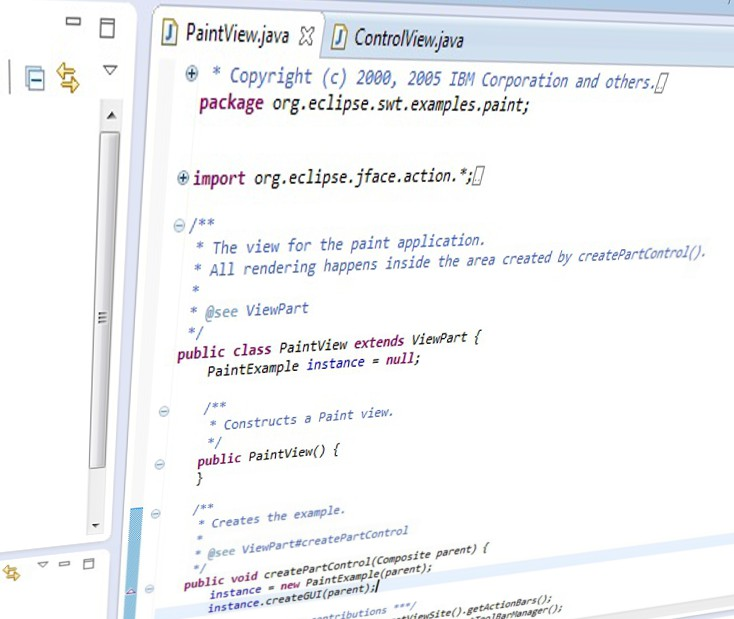Screen dimensions: 734x619
Task: Minimize the upper left panel
Action: (x=73, y=21)
